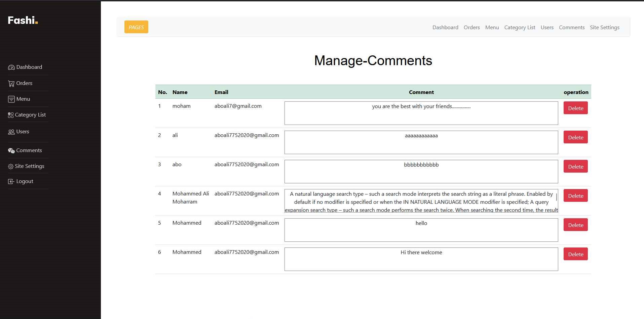This screenshot has height=319, width=644.
Task: Open Orders from the top navigation bar
Action: tap(471, 28)
